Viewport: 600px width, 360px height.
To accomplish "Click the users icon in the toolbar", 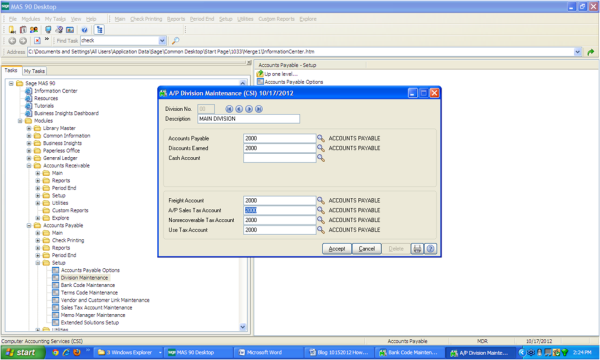I will pyautogui.click(x=34, y=30).
